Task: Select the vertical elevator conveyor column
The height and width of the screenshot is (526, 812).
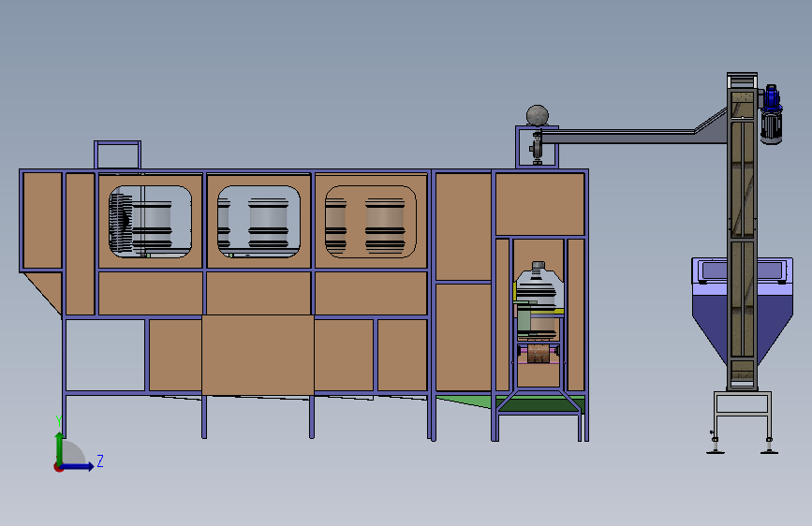Action: click(742, 232)
